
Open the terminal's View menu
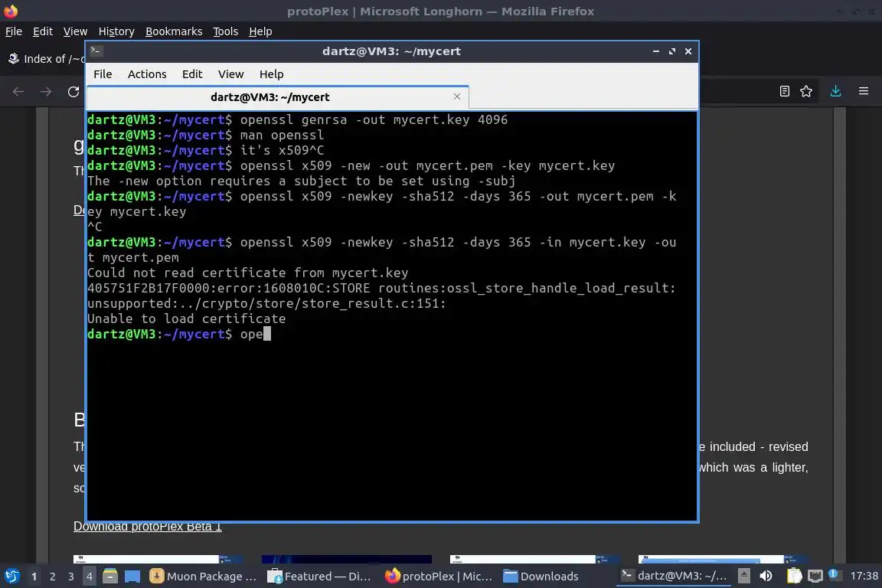(230, 74)
